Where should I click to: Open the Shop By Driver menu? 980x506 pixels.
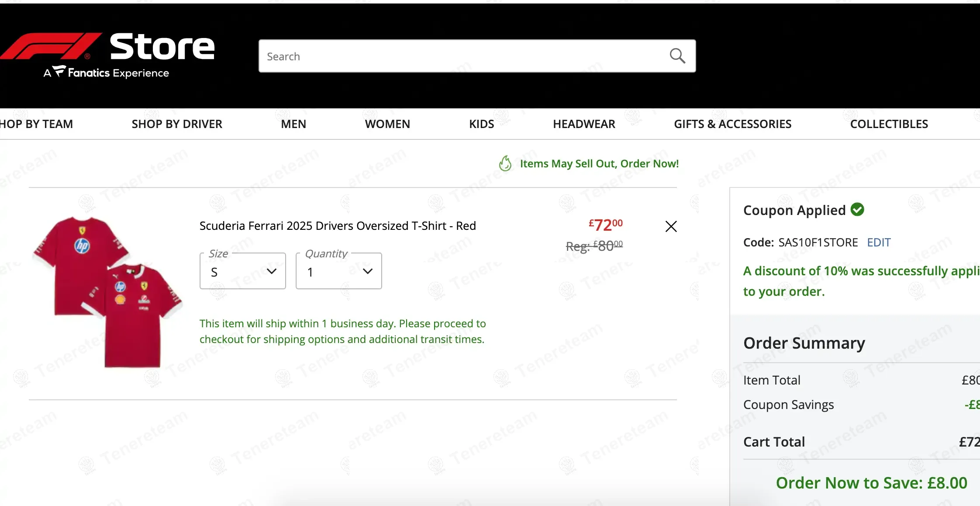[177, 124]
